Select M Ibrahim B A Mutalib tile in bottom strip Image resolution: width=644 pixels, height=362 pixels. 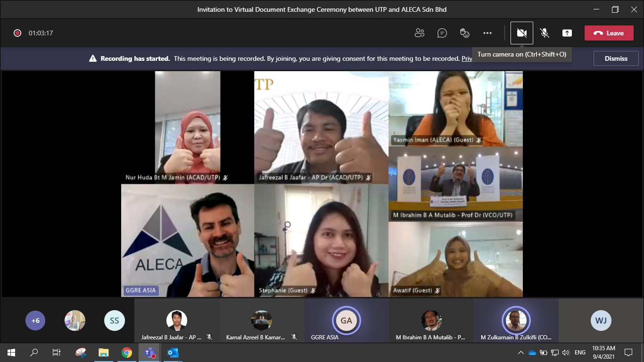point(431,321)
